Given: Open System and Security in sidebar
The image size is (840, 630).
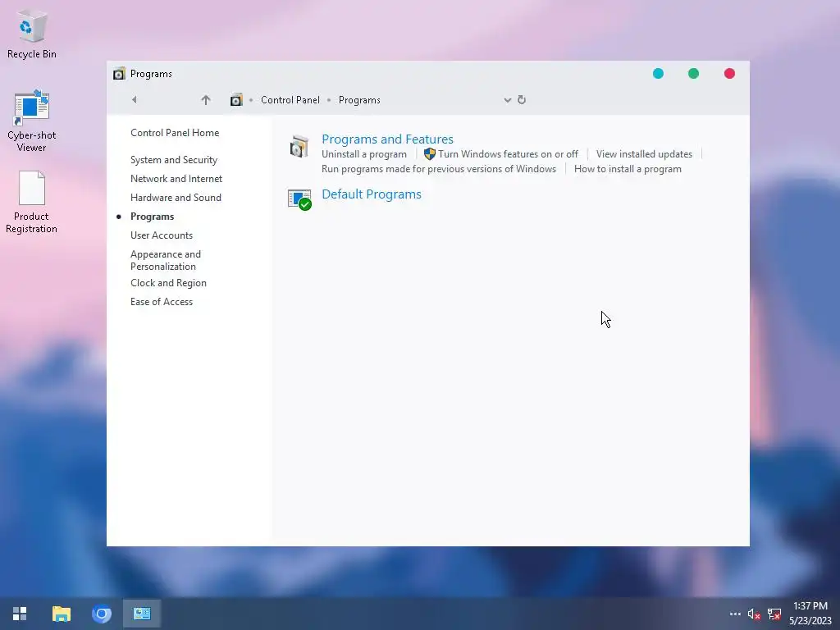Looking at the screenshot, I should [x=174, y=160].
